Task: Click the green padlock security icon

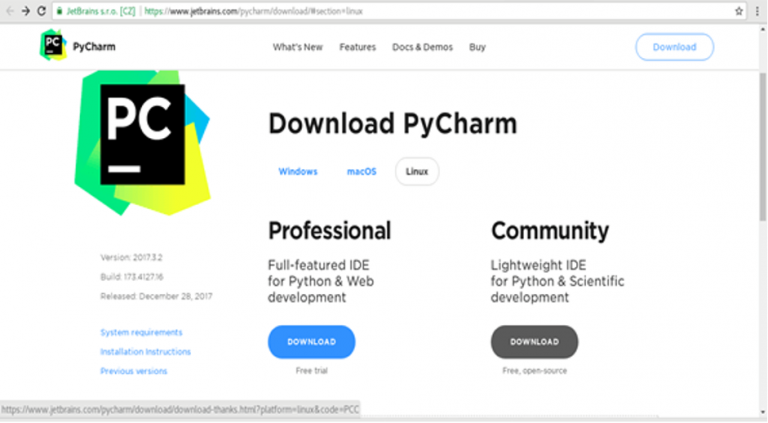Action: 59,11
